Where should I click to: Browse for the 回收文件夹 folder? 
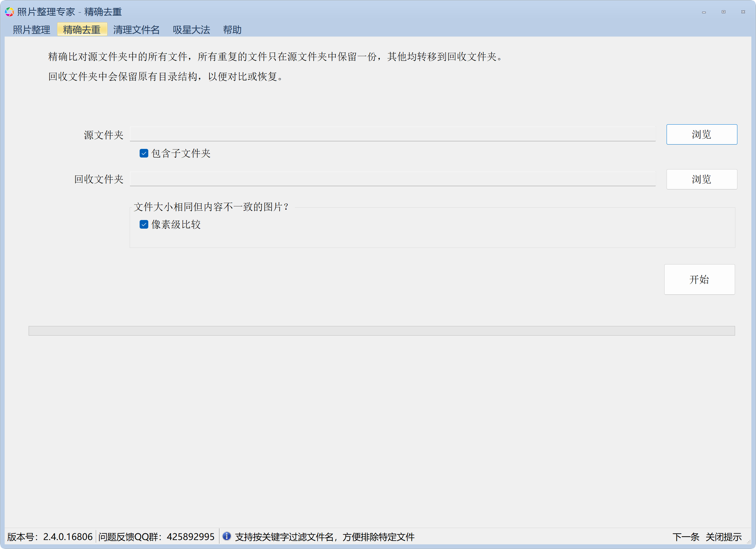point(701,179)
